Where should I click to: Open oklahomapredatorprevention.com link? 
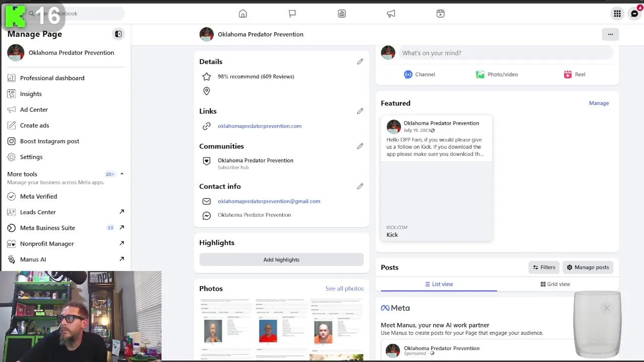point(260,126)
